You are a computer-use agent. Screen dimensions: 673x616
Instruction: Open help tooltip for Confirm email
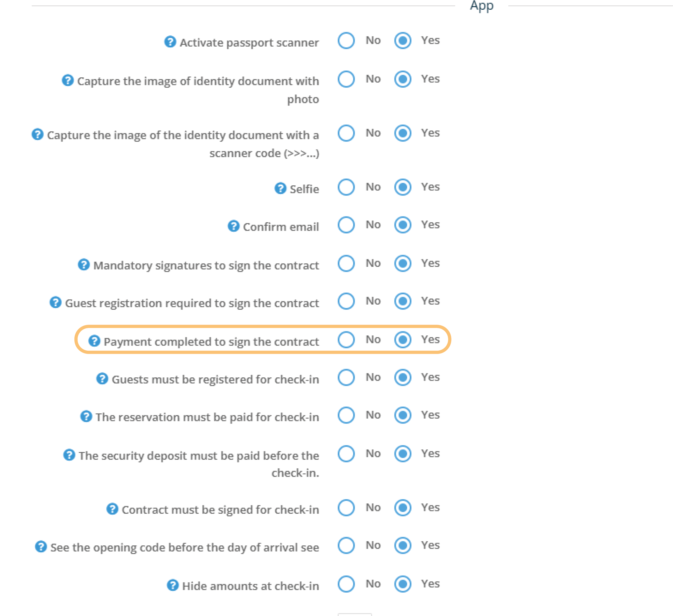pos(233,226)
